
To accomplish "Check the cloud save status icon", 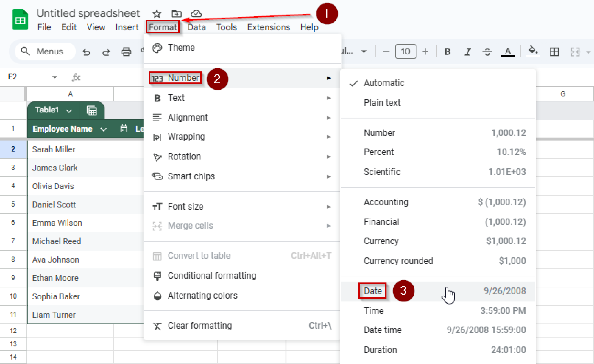I will click(x=196, y=14).
